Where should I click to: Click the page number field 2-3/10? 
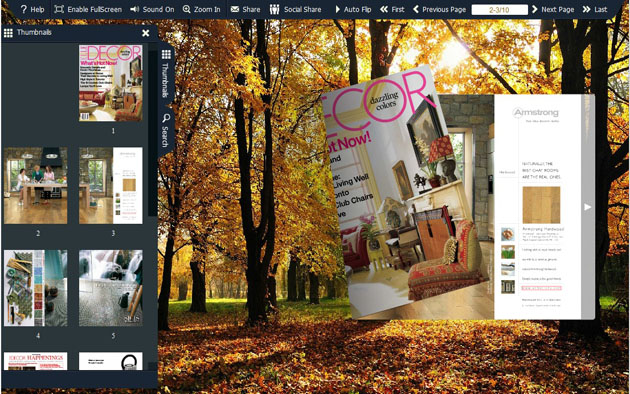click(x=499, y=10)
